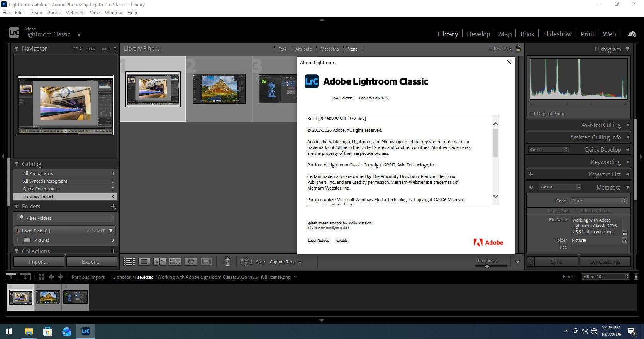Image resolution: width=644 pixels, height=339 pixels.
Task: Open the Slideshow module
Action: pos(557,34)
